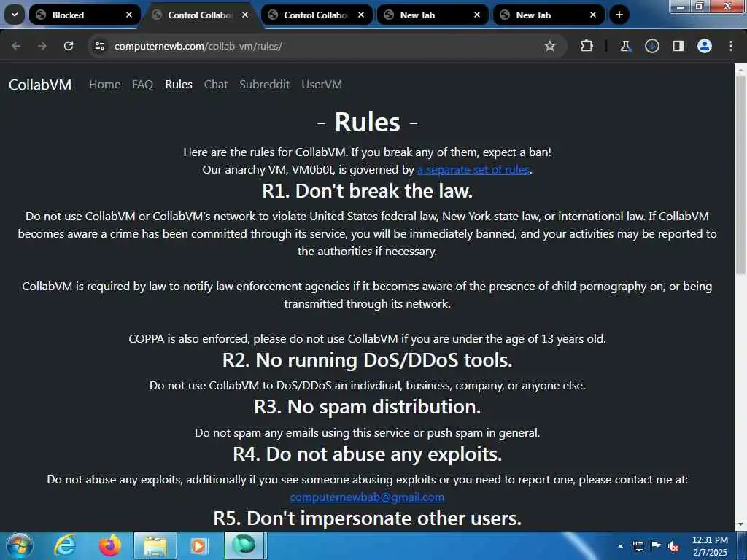Go forward to the next page
The image size is (747, 560).
click(x=42, y=46)
